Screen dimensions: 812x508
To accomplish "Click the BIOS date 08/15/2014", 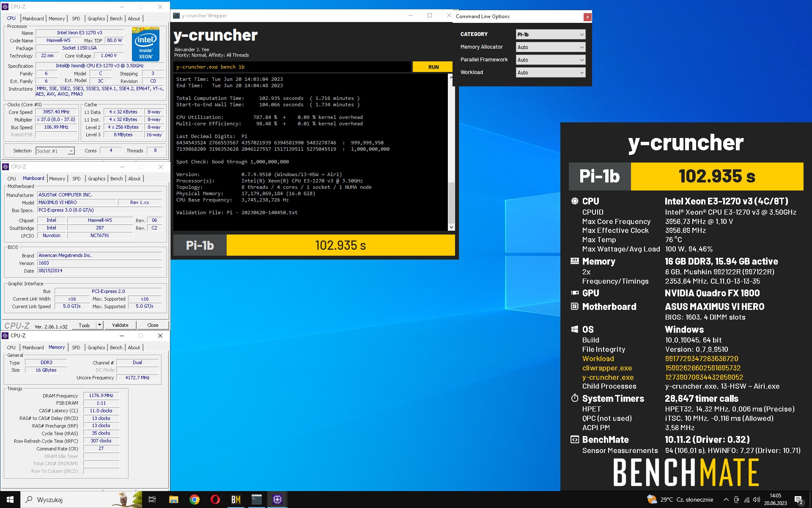I will click(x=99, y=271).
